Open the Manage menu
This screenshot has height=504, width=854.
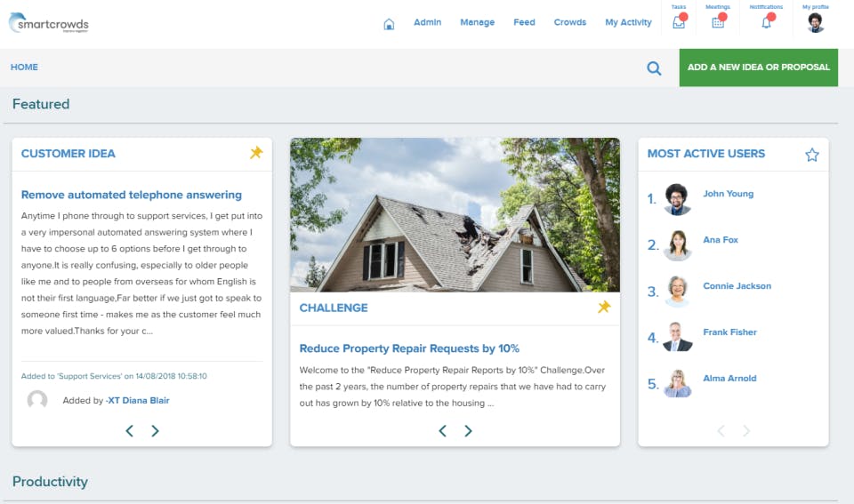click(x=477, y=22)
